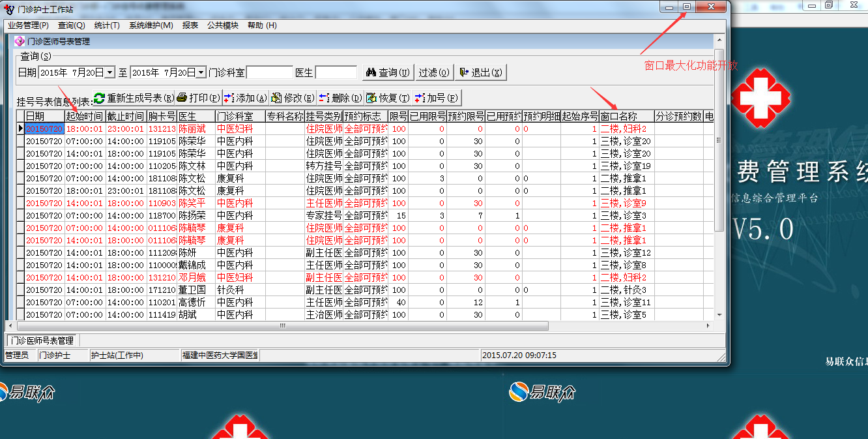Screen dimensions: 868x439
Task: Click status bar entry 管理员
Action: pyautogui.click(x=20, y=356)
